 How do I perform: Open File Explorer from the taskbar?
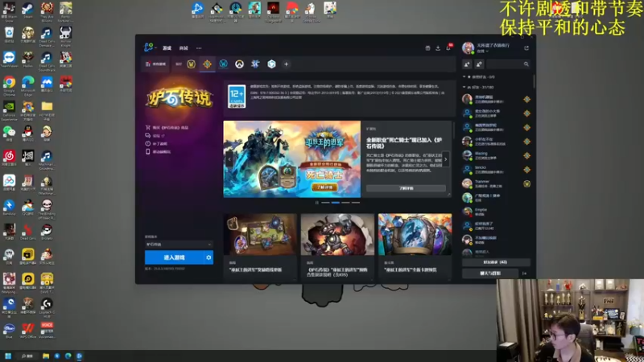click(46, 356)
